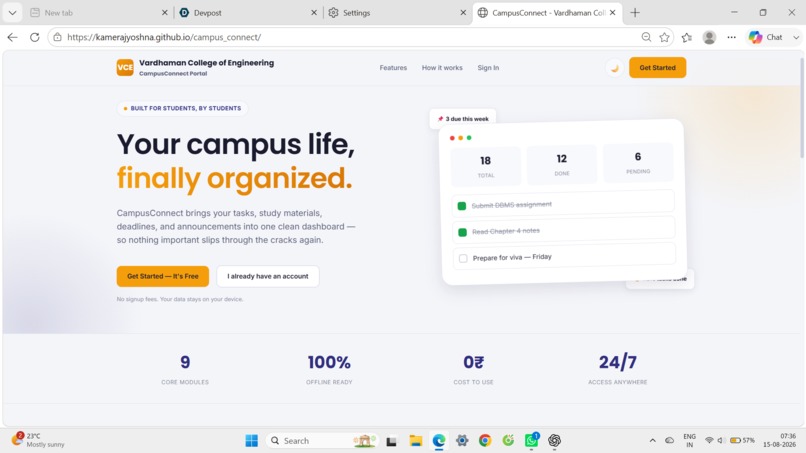806x453 pixels.
Task: Open the weather widget 23°C
Action: pos(39,440)
